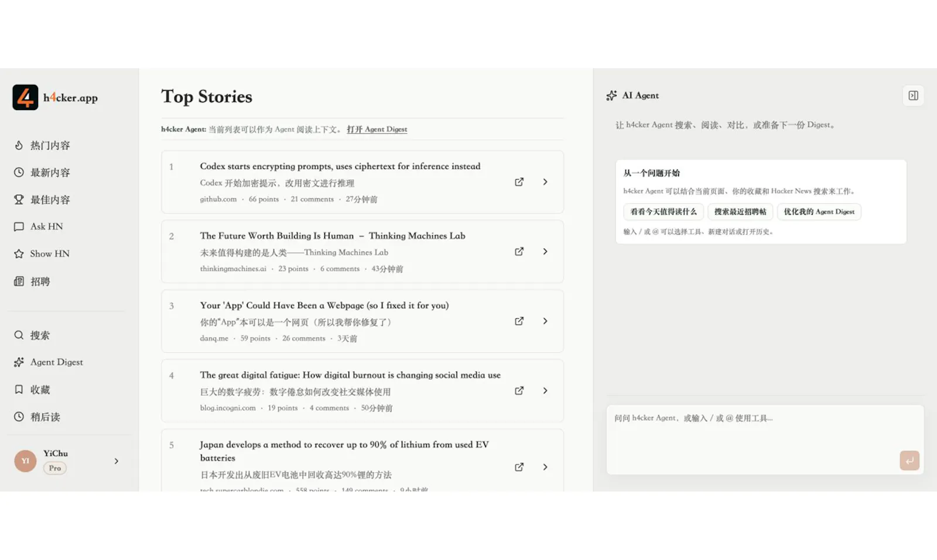Expand the Your 'App' Webpage story chevron
The image size is (937, 560).
coord(545,321)
